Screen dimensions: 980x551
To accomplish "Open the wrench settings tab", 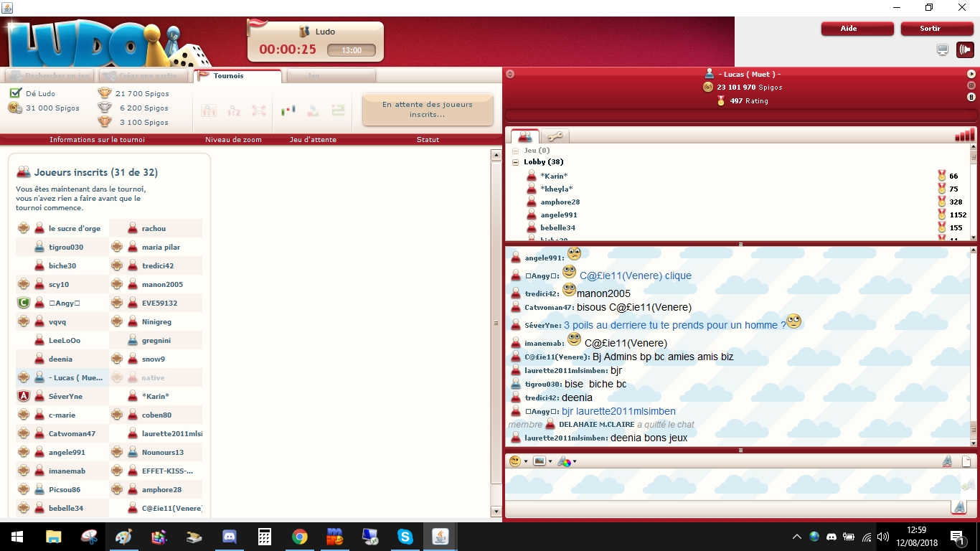I will click(x=555, y=136).
